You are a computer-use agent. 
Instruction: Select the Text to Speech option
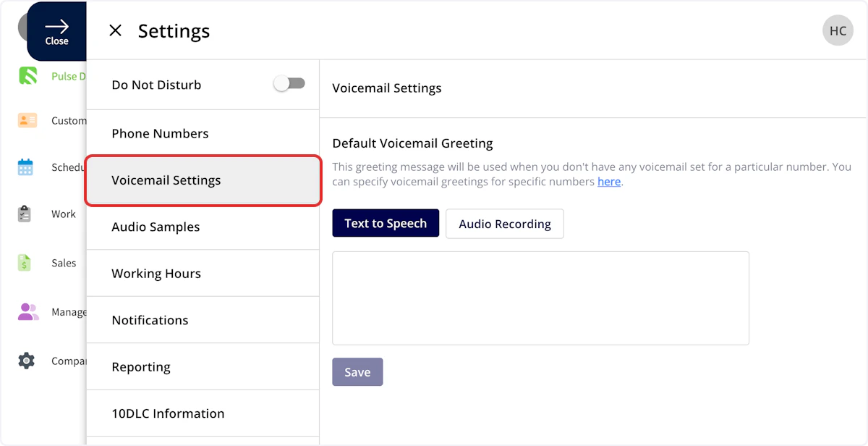[x=386, y=223]
